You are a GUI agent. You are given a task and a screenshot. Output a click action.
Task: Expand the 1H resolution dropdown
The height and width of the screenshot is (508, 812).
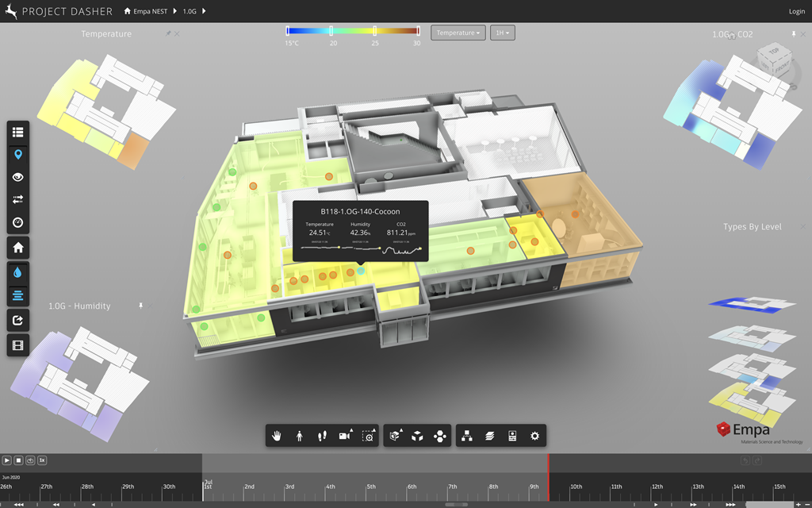pos(503,33)
